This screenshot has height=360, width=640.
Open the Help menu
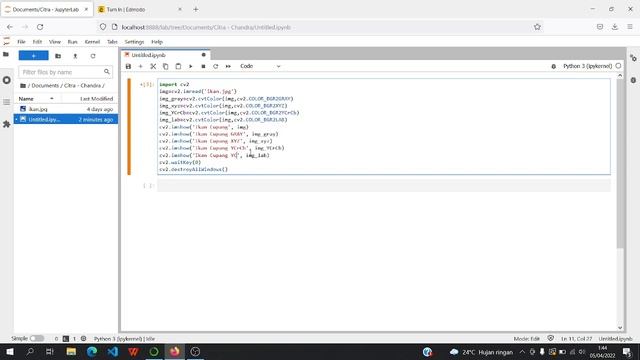point(157,42)
